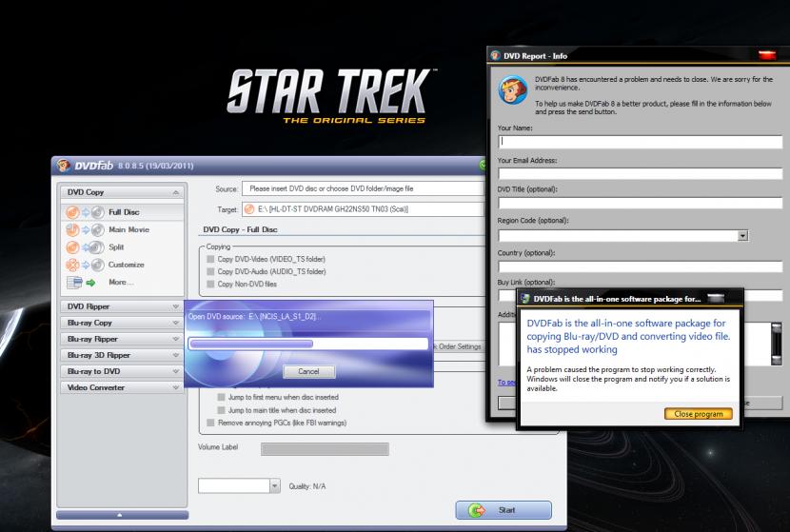Image resolution: width=790 pixels, height=532 pixels.
Task: Collapse the DVD Copy section
Action: tap(175, 192)
